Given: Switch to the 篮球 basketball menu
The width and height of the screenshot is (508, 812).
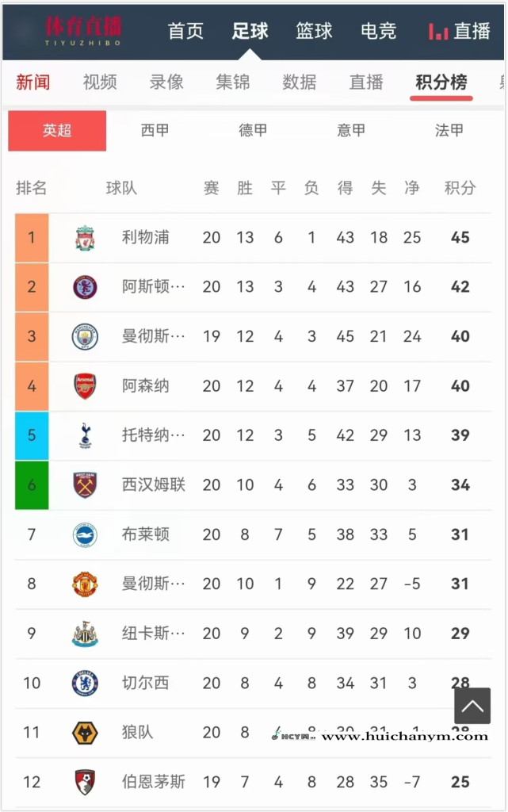Looking at the screenshot, I should pyautogui.click(x=315, y=31).
